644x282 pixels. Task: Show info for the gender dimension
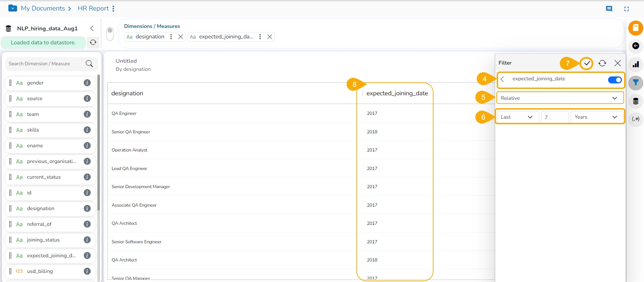pyautogui.click(x=87, y=83)
